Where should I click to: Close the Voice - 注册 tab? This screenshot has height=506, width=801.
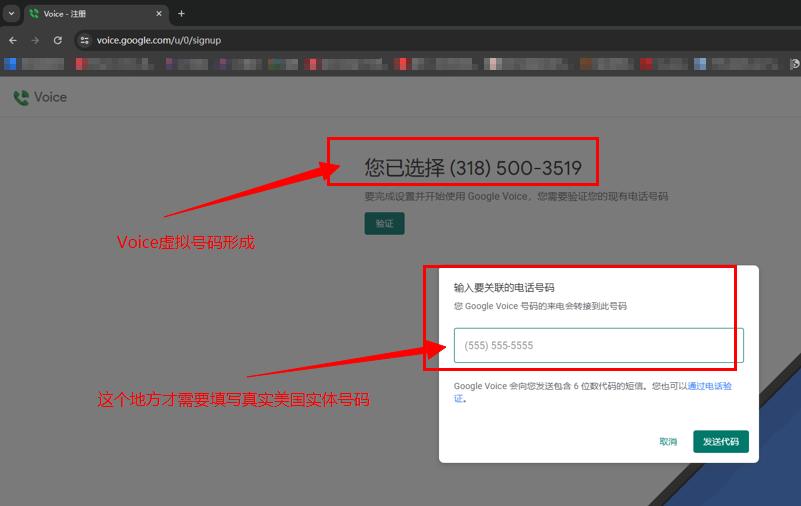click(x=159, y=14)
